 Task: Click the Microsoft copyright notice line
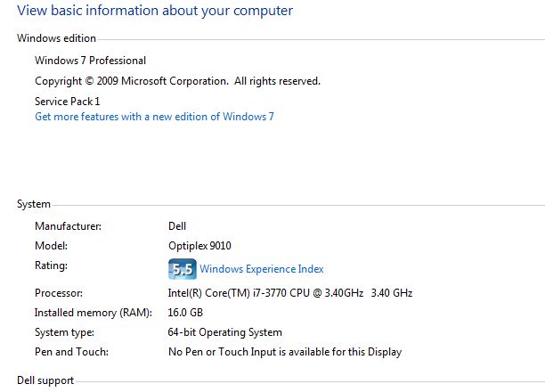[177, 81]
